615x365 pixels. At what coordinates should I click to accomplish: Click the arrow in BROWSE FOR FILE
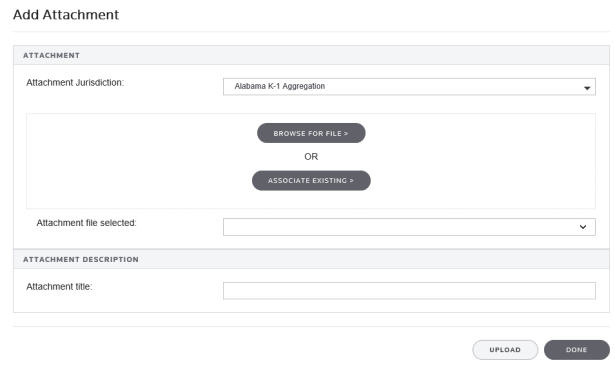tap(346, 134)
